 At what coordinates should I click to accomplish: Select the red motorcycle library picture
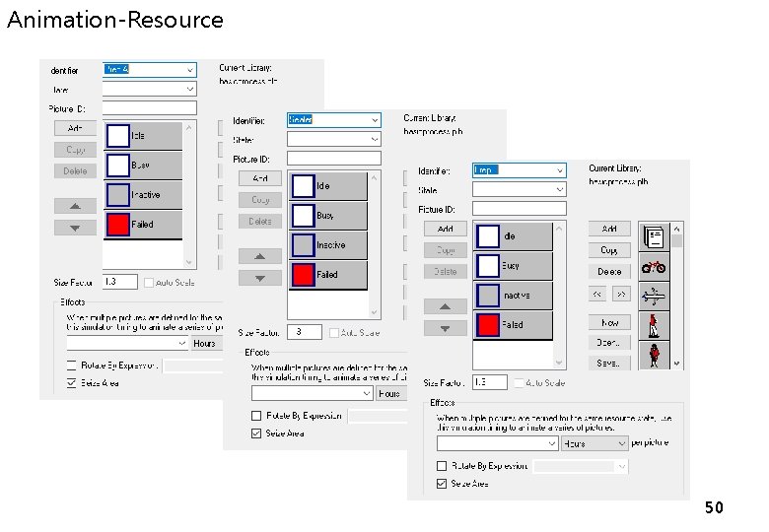click(654, 267)
